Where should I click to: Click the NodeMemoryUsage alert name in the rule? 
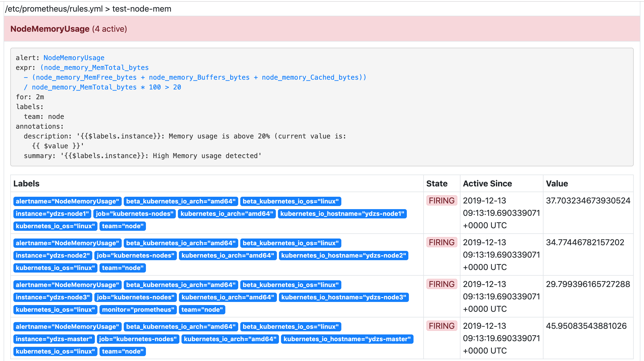74,58
